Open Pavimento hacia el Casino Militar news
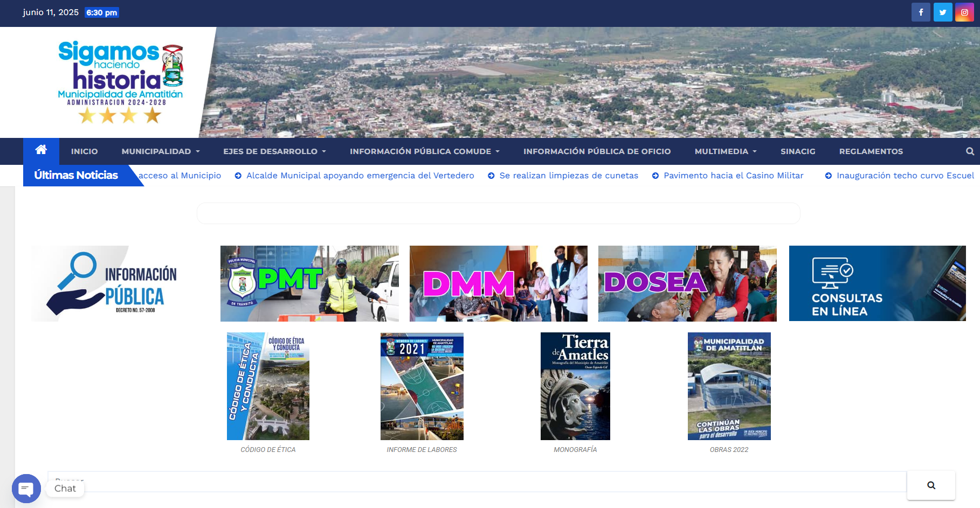 pos(733,176)
